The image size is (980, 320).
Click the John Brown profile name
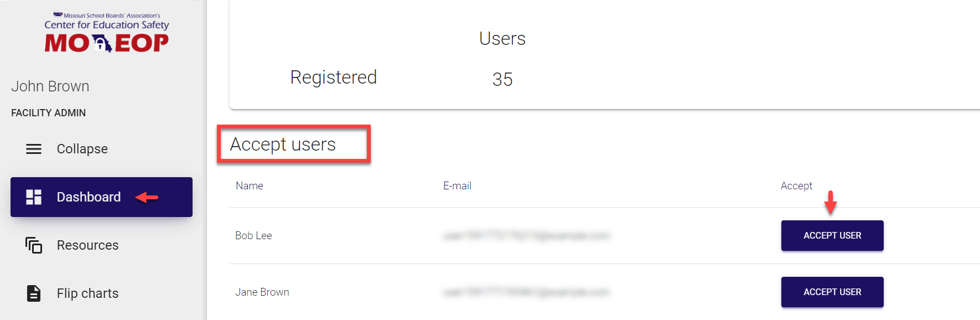click(x=50, y=86)
